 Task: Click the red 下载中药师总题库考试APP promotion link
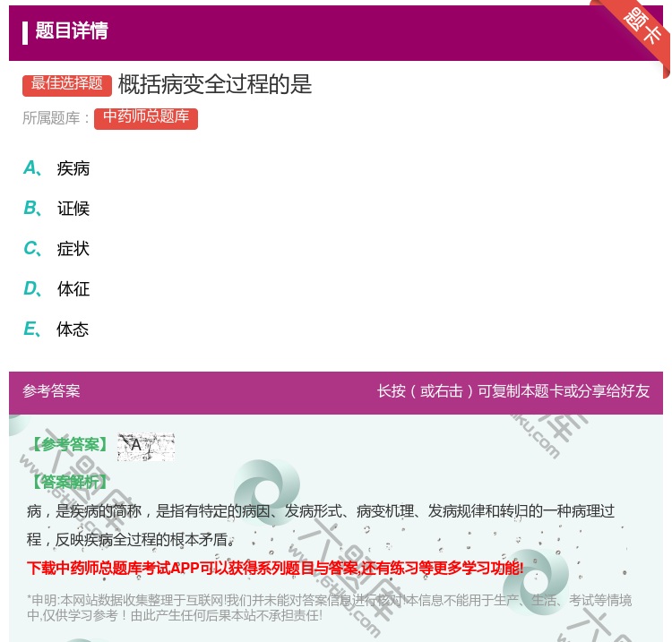tap(275, 568)
